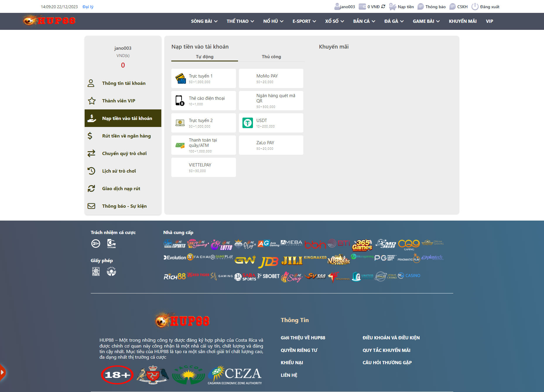This screenshot has width=544, height=392.
Task: Switch to the Thủ công tab
Action: tap(271, 57)
